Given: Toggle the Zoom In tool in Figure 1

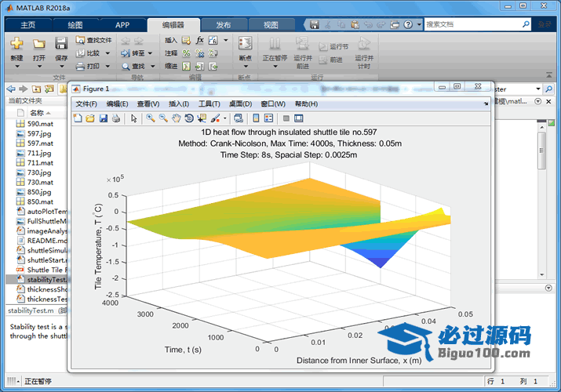Looking at the screenshot, I should click(151, 118).
